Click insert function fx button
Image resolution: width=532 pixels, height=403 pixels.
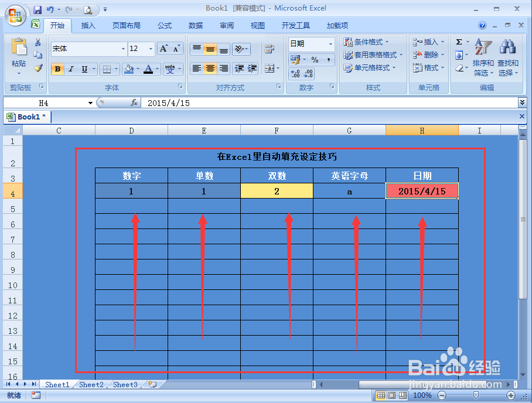coord(134,103)
